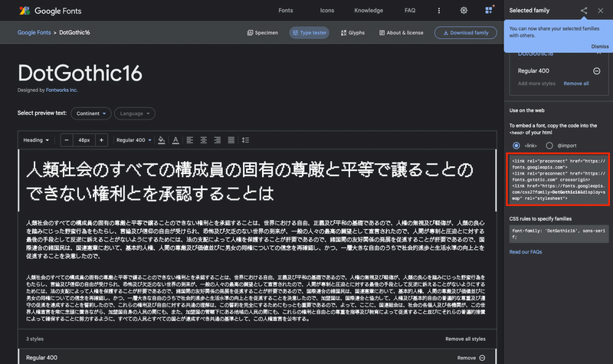Image resolution: width=613 pixels, height=364 pixels.
Task: Switch to the Specimen tab
Action: point(263,33)
